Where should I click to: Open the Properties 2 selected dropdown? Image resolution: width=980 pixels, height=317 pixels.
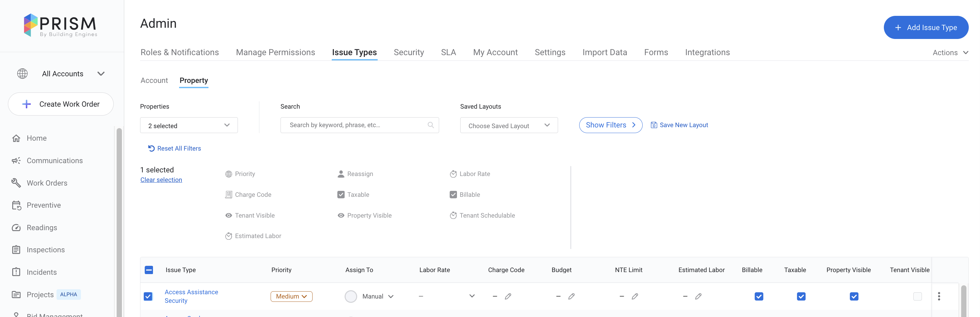(189, 125)
